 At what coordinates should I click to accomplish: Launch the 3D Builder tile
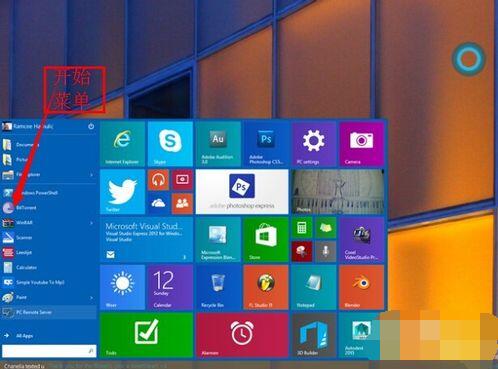(x=314, y=335)
